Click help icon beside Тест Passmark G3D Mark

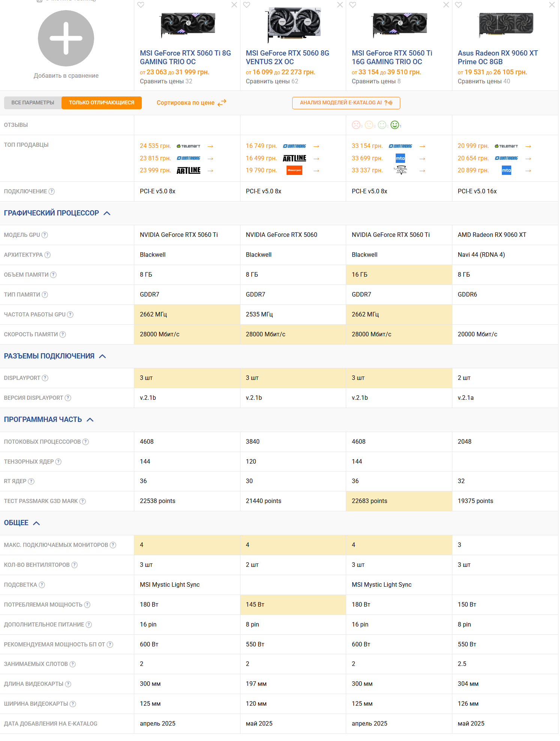(x=83, y=501)
